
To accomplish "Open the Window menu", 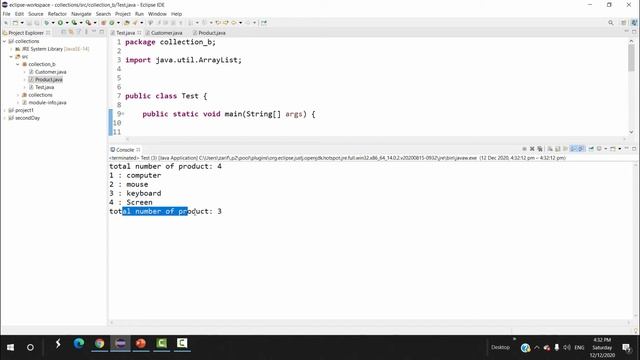I will pos(157,14).
